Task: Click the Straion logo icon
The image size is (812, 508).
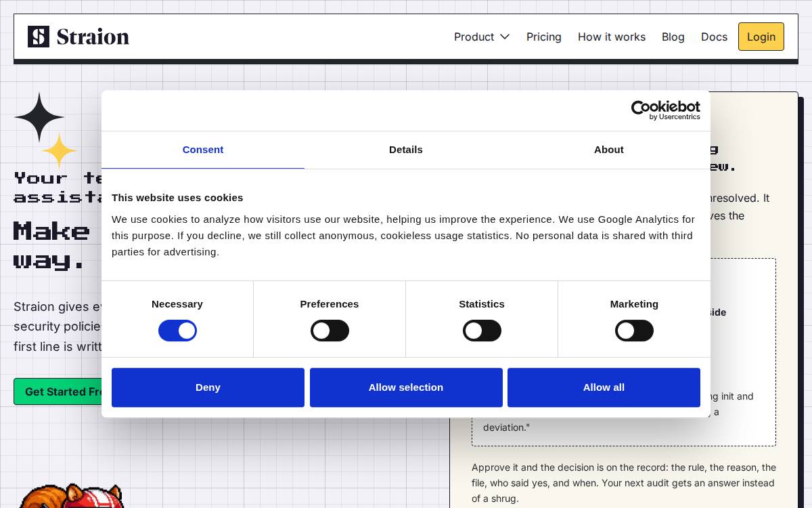Action: point(39,37)
